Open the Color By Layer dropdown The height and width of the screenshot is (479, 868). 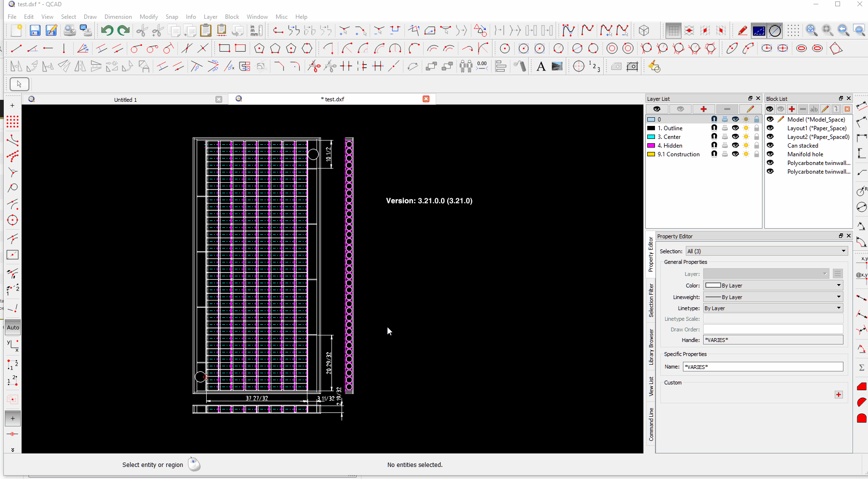[773, 286]
